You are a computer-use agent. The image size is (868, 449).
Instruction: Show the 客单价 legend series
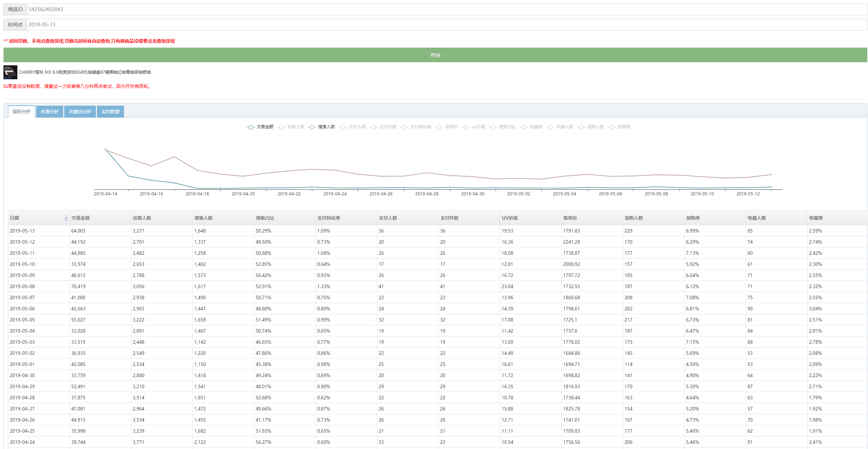click(447, 127)
